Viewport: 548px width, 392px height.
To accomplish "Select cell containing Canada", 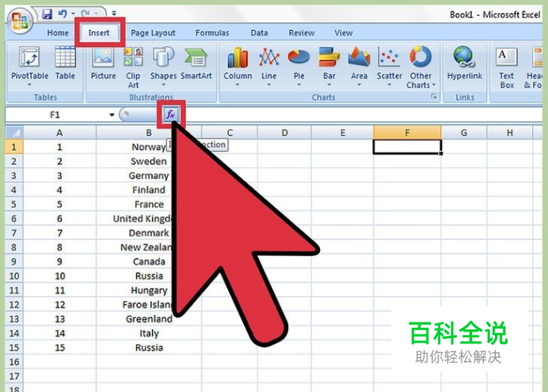I will (x=149, y=261).
